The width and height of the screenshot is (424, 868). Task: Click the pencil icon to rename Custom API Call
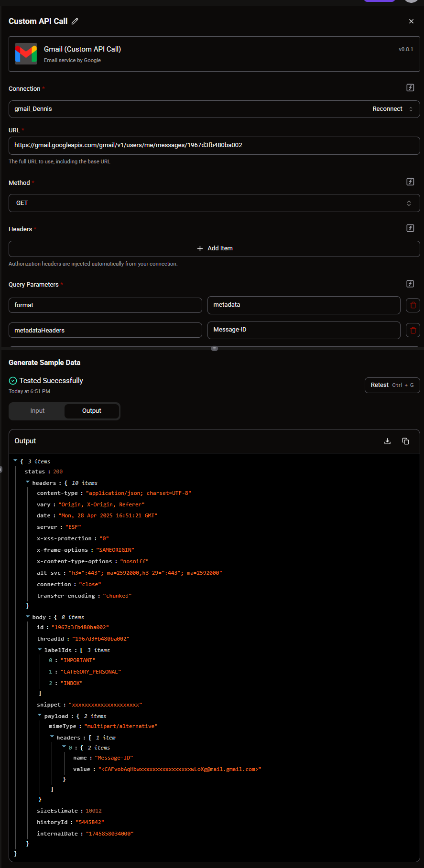pyautogui.click(x=75, y=21)
